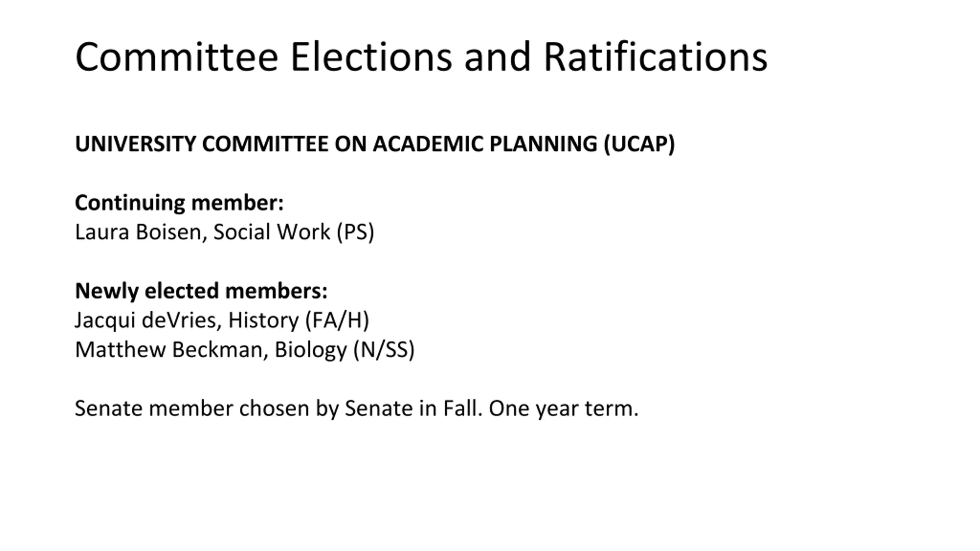980x551 pixels.
Task: Select the Senate member one year term sentence
Action: tap(357, 409)
